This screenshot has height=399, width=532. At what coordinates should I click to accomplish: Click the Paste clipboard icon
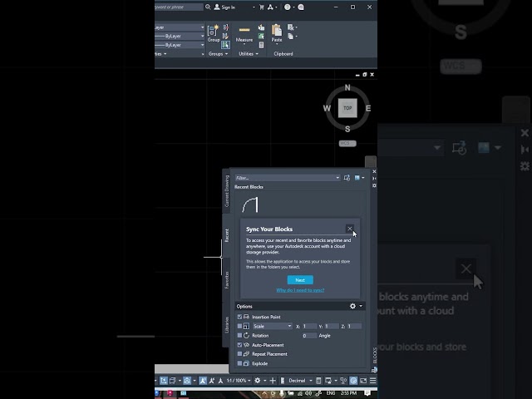(277, 30)
